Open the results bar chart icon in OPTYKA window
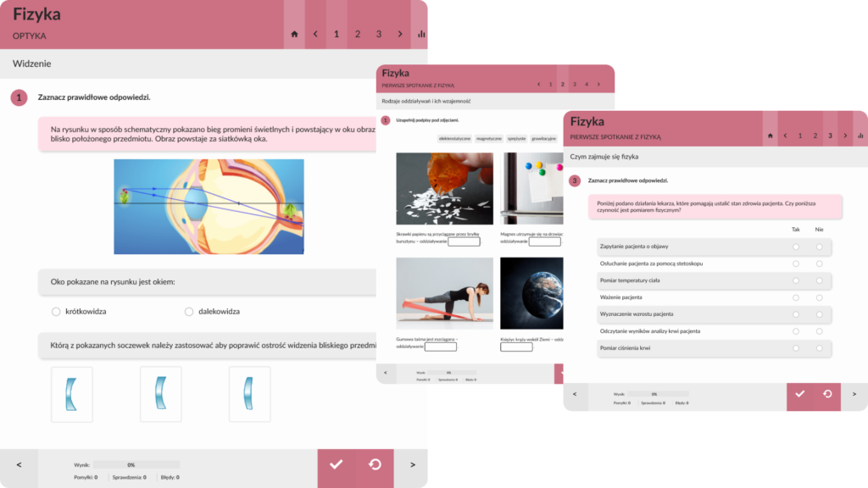The width and height of the screenshot is (868, 488). pos(422,34)
